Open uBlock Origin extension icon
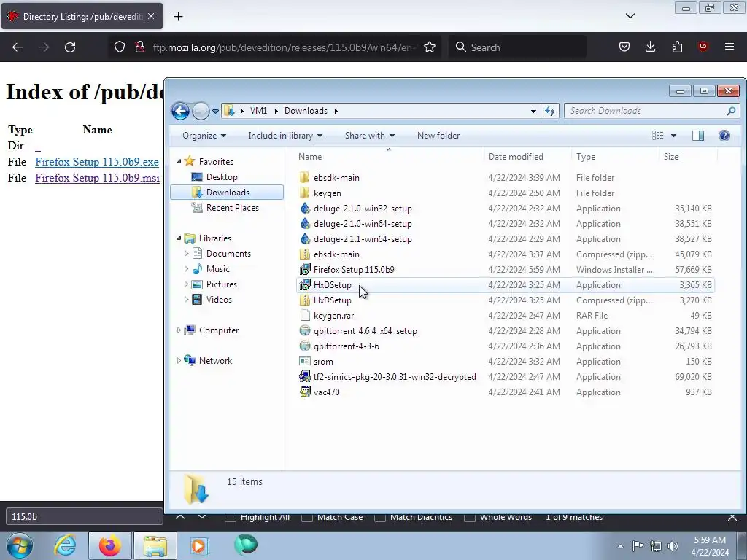The width and height of the screenshot is (747, 560). pyautogui.click(x=703, y=47)
